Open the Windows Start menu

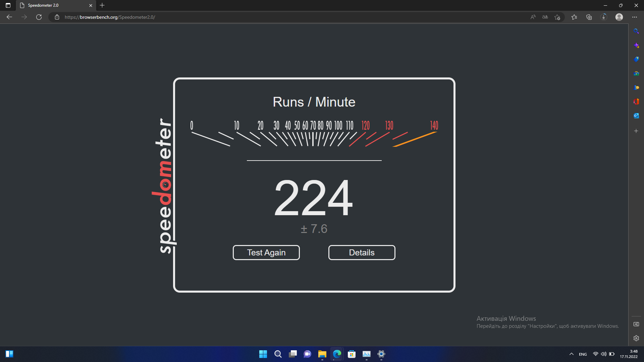(x=263, y=354)
